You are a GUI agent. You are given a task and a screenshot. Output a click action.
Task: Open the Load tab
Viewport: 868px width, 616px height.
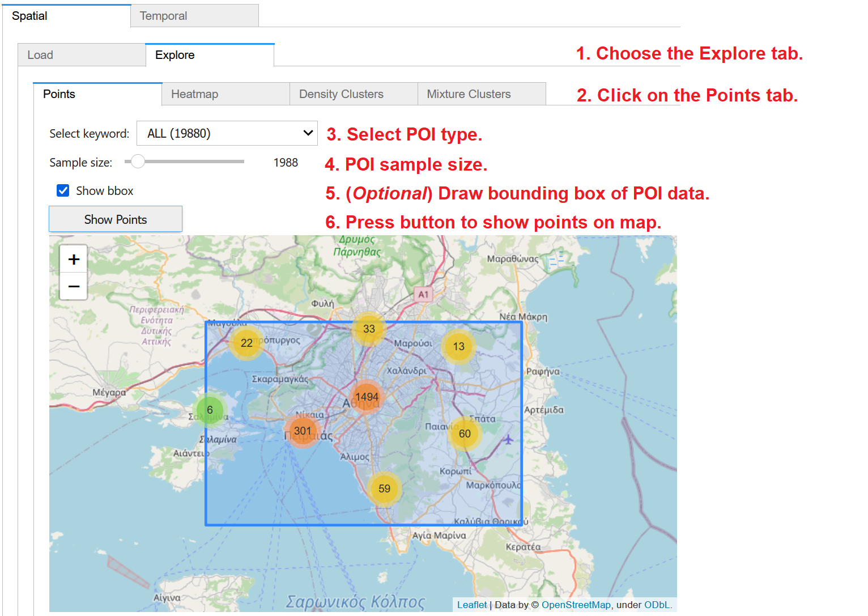click(x=82, y=55)
